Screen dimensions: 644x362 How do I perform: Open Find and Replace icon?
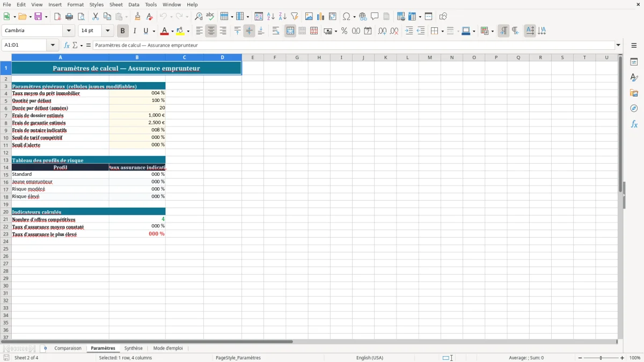[x=199, y=17]
